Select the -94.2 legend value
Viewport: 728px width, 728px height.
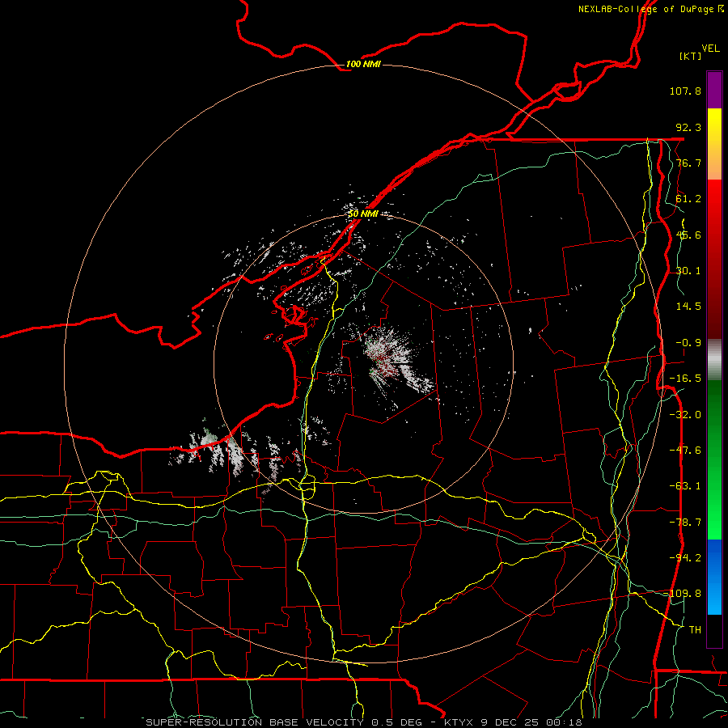coord(685,558)
